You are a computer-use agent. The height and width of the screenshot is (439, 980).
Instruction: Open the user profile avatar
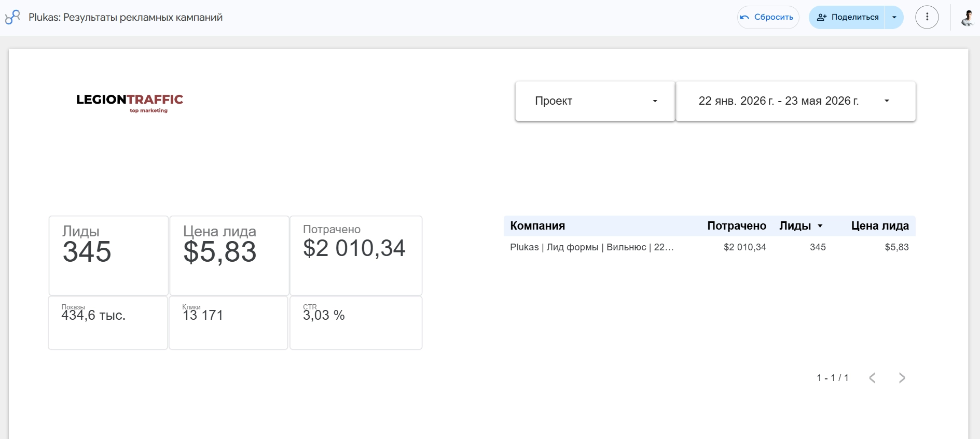coord(967,17)
